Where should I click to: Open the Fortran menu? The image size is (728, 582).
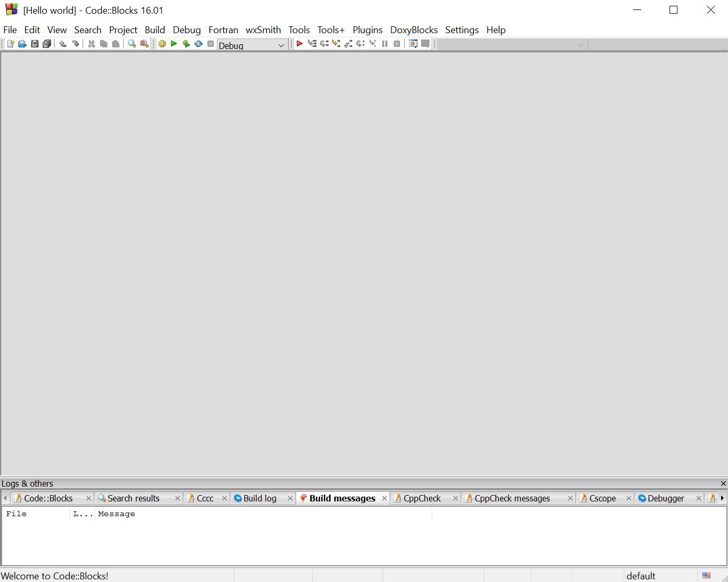(x=223, y=30)
